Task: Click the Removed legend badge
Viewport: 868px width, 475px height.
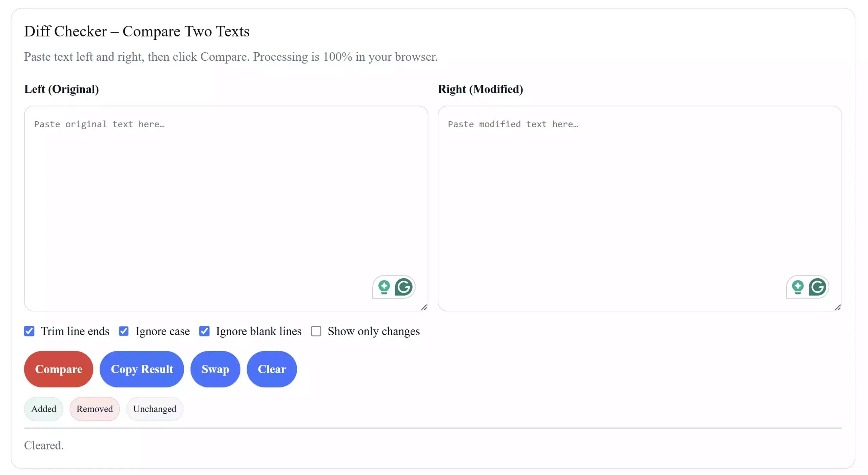Action: (x=95, y=409)
